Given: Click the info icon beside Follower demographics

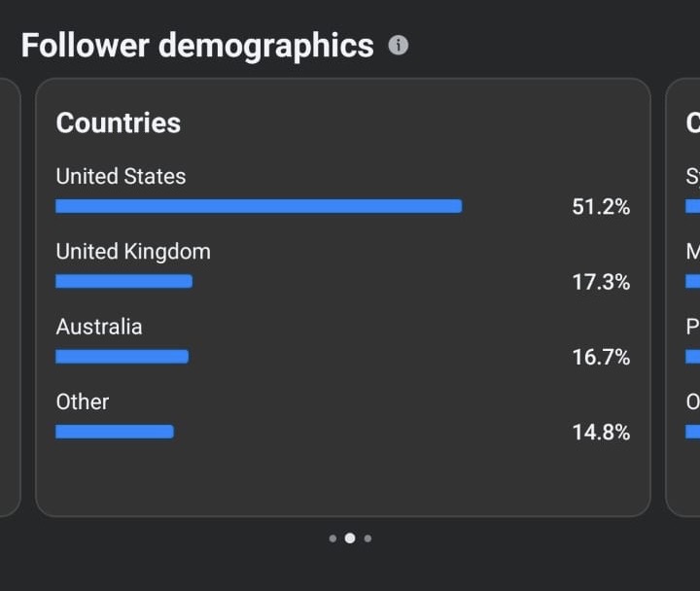Looking at the screenshot, I should coord(398,45).
